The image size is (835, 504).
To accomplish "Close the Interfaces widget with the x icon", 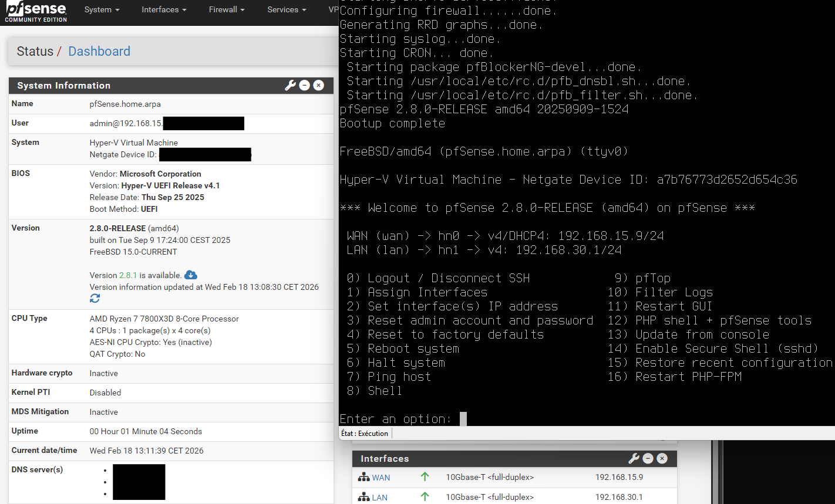I will pos(662,458).
